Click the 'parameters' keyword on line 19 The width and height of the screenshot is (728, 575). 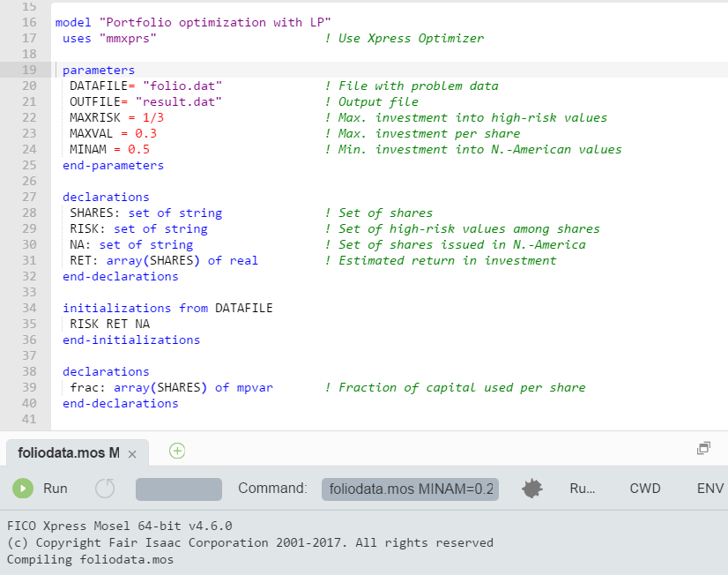(x=99, y=71)
